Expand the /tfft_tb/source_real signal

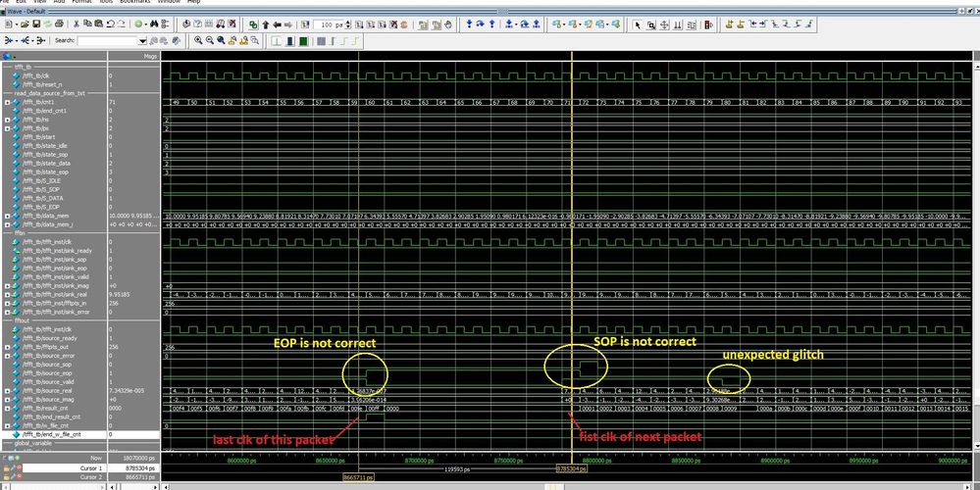[7, 391]
